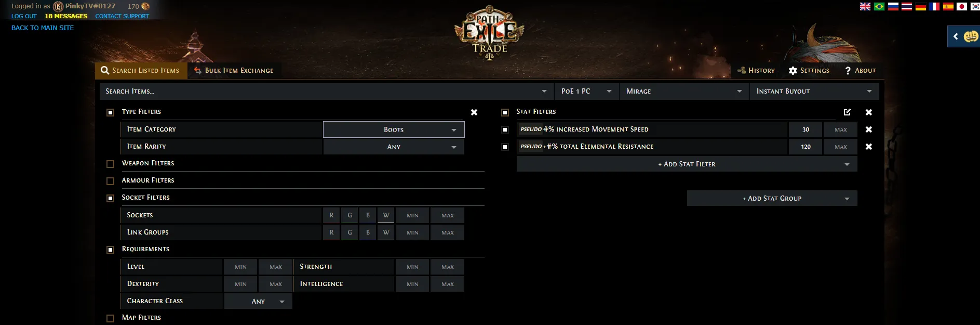This screenshot has width=980, height=325.
Task: Click the grimacing emoji icon in the side tab
Action: 971,36
